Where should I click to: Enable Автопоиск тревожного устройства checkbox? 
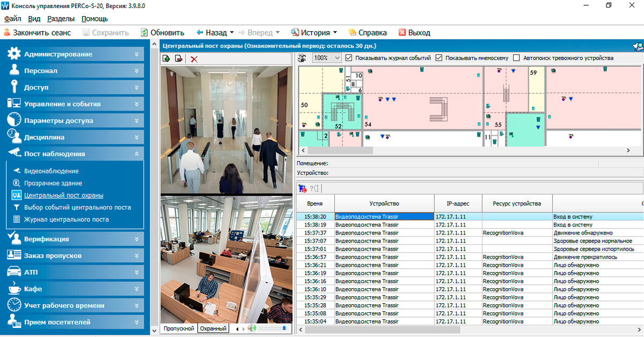pyautogui.click(x=517, y=57)
